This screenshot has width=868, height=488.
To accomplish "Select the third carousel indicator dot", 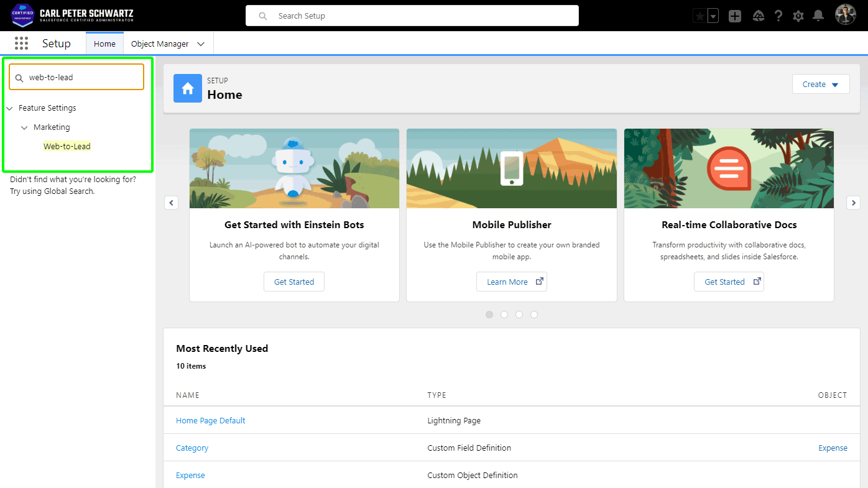I will (x=519, y=315).
